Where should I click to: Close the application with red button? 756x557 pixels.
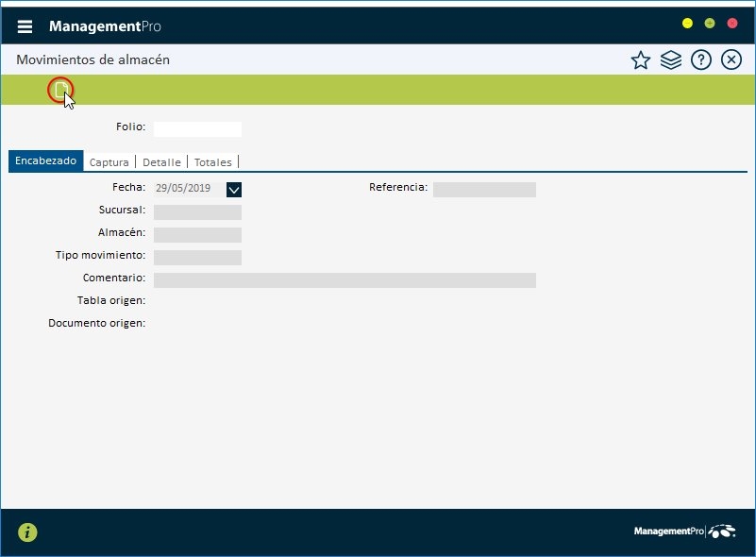click(x=732, y=24)
